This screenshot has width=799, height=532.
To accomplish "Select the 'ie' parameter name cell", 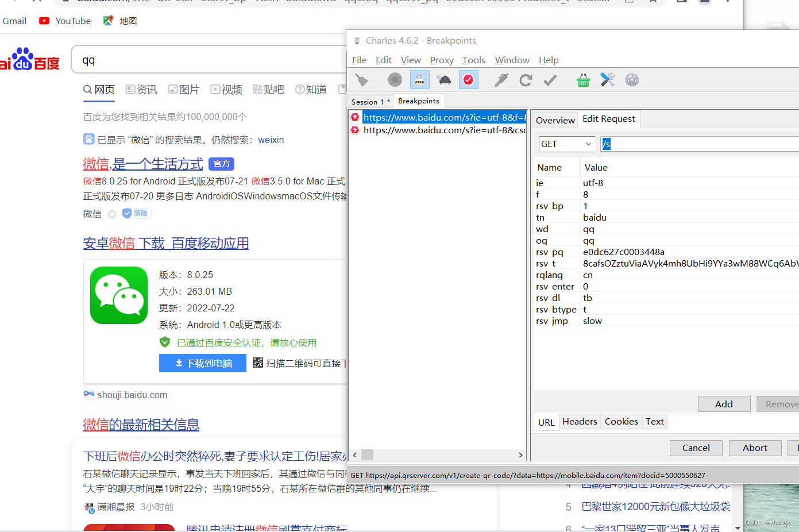I will (x=557, y=183).
